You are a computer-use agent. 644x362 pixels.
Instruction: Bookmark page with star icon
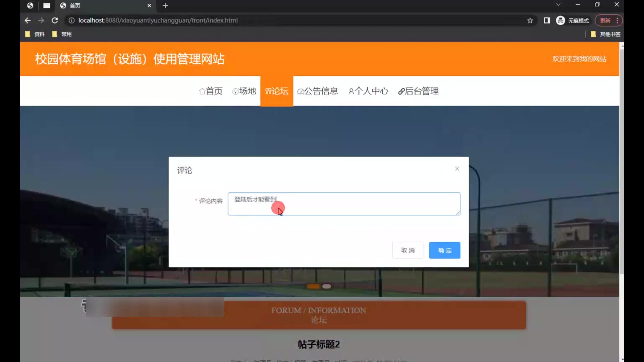[x=530, y=20]
